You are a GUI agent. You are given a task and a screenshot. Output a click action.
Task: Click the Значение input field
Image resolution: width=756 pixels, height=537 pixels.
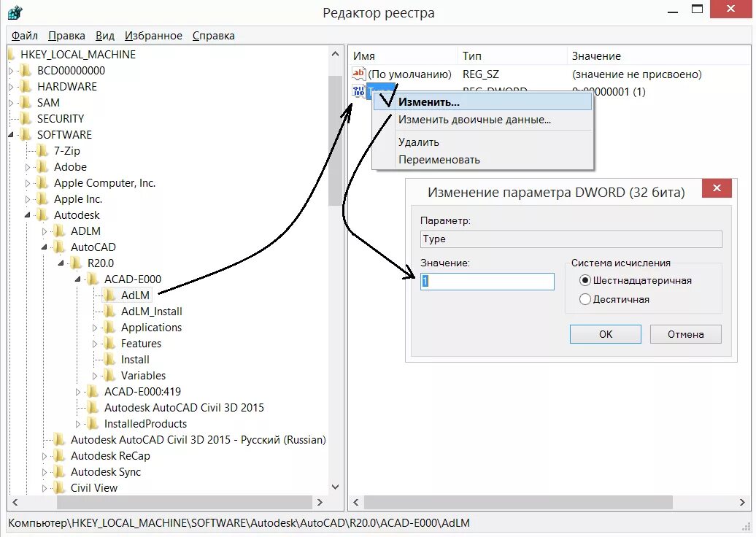click(487, 281)
